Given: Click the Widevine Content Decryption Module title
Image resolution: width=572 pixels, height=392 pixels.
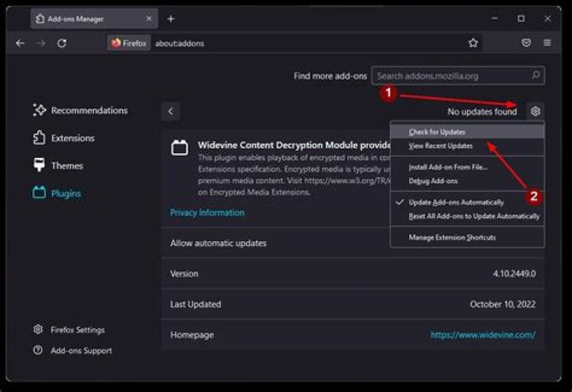Looking at the screenshot, I should 294,145.
